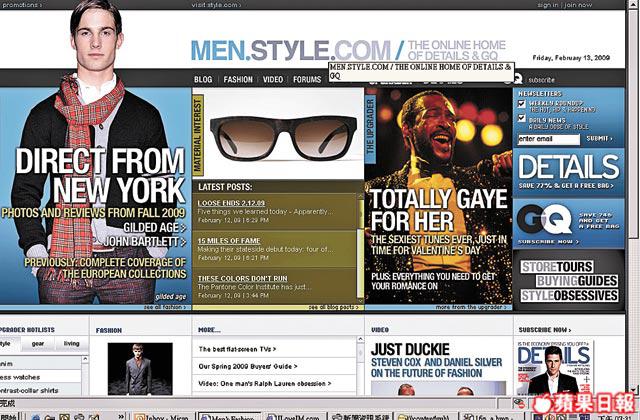640x420 pixels.
Task: Open the FORUMS navigation tab
Action: [307, 80]
